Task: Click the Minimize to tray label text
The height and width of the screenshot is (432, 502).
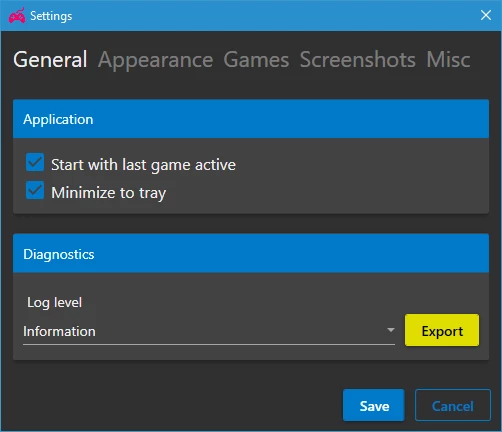Action: 108,193
